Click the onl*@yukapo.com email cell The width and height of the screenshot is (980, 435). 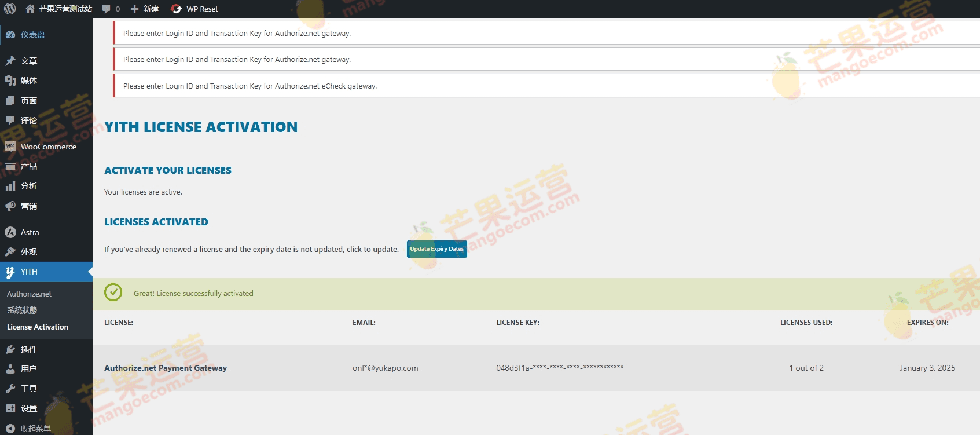tap(385, 368)
